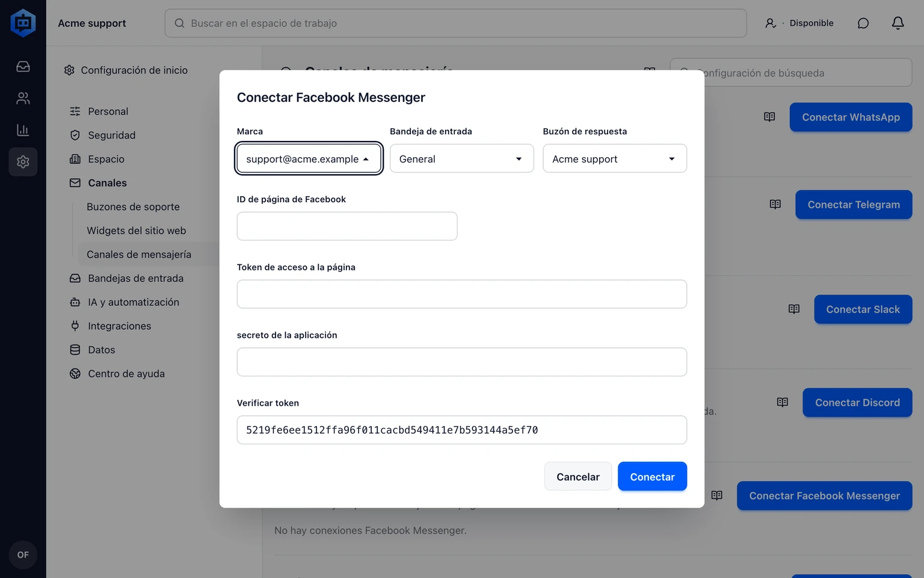This screenshot has width=924, height=578.
Task: Click the OF user avatar
Action: (x=23, y=555)
